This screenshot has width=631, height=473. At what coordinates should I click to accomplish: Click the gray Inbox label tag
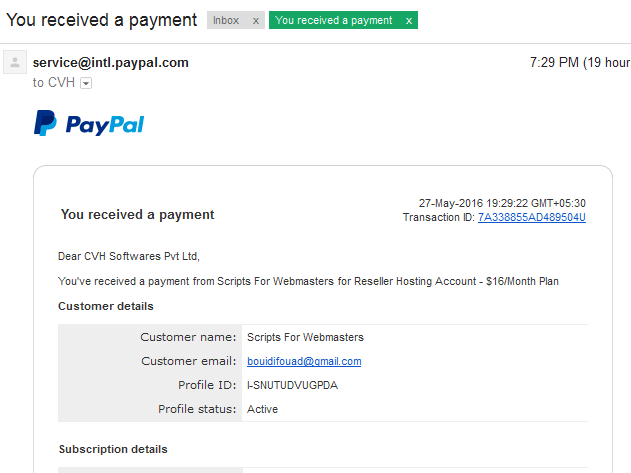(x=226, y=21)
